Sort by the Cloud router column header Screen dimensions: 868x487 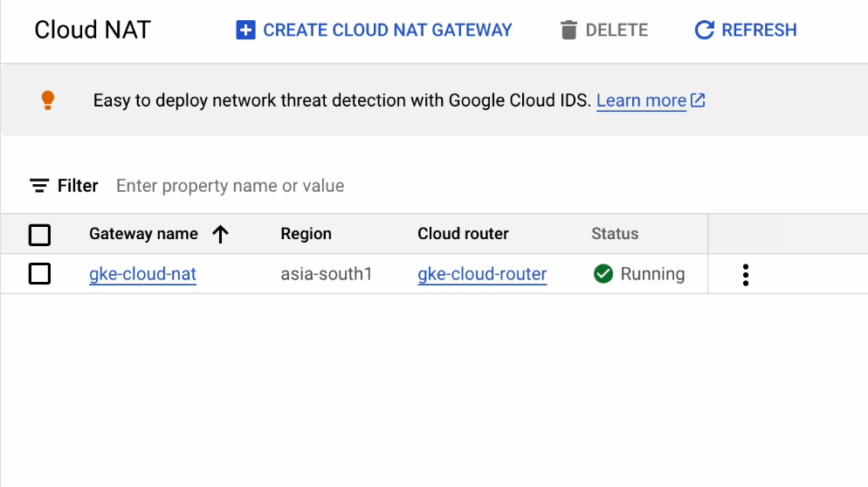[x=463, y=234]
